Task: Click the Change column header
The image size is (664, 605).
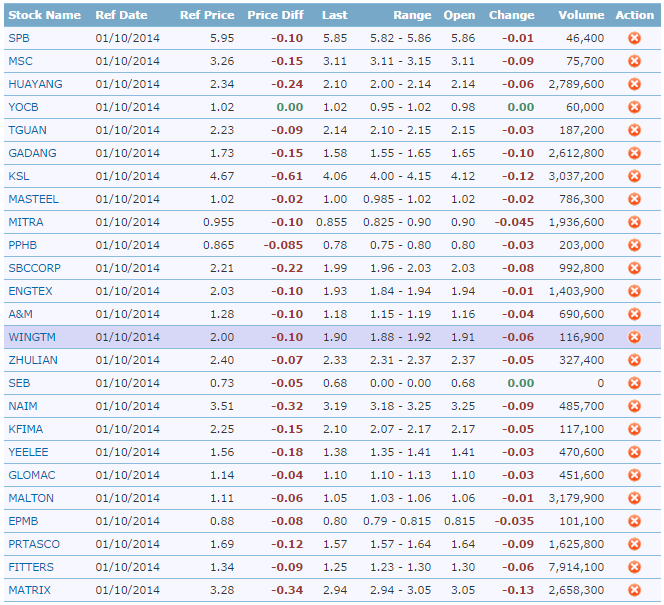Action: [512, 15]
